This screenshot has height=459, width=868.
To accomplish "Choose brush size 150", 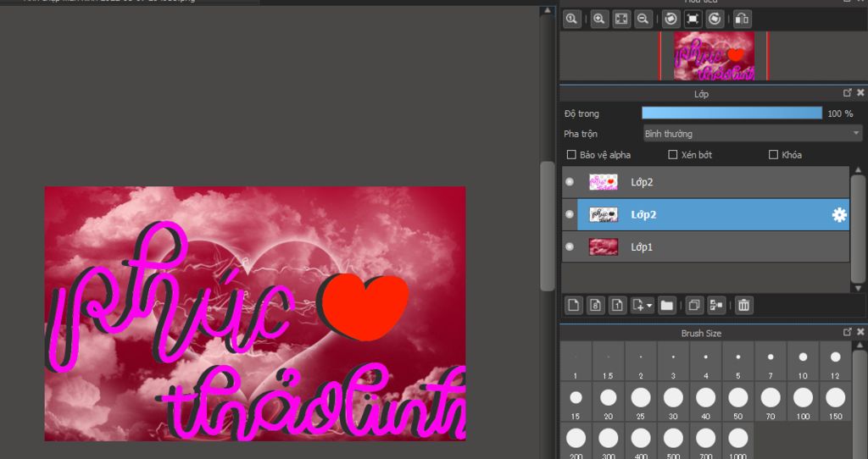I will (x=835, y=402).
